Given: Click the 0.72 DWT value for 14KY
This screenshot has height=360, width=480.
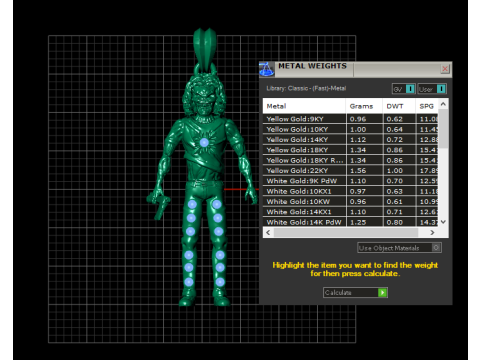Looking at the screenshot, I should [395, 140].
